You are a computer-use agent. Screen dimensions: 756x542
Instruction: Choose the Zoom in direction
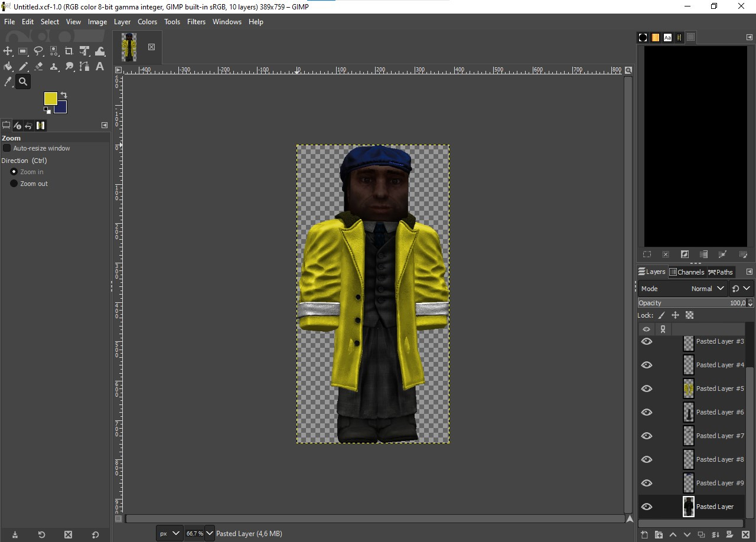[x=14, y=172]
